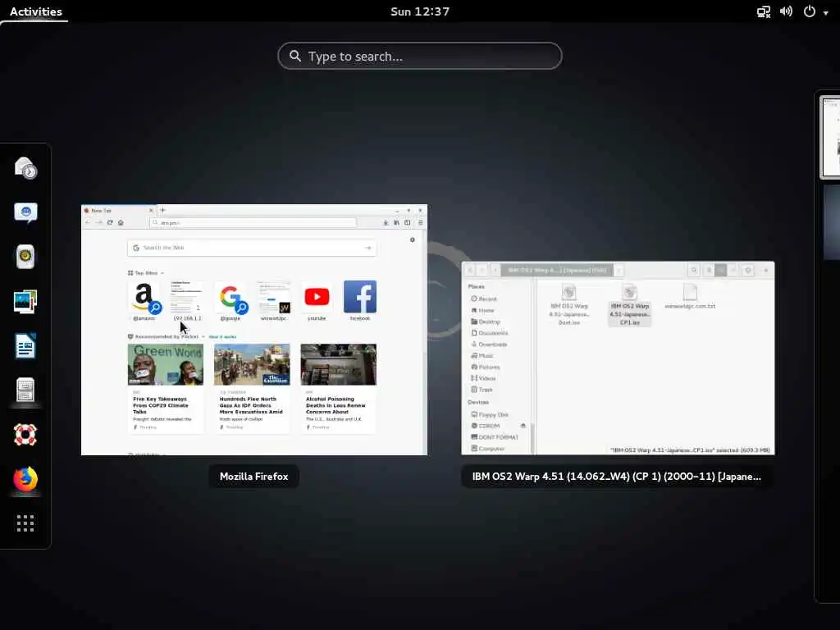The height and width of the screenshot is (630, 840).
Task: Show all applications grid
Action: pos(25,523)
